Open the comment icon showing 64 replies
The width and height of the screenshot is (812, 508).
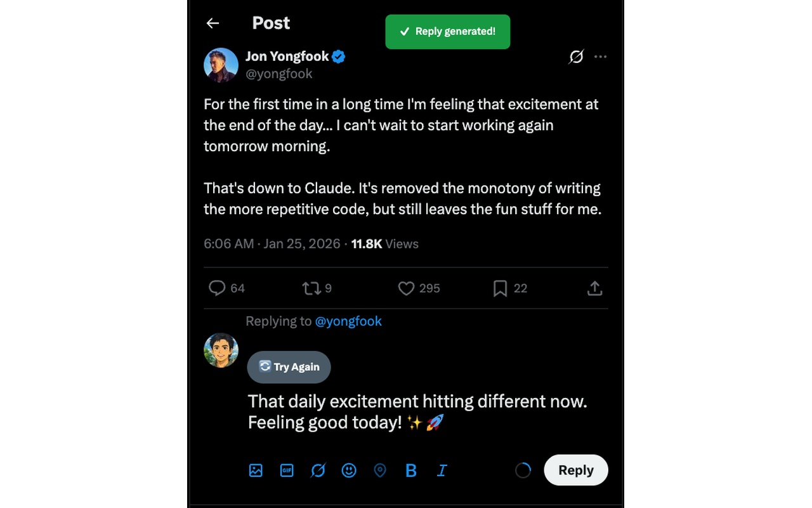pos(218,288)
